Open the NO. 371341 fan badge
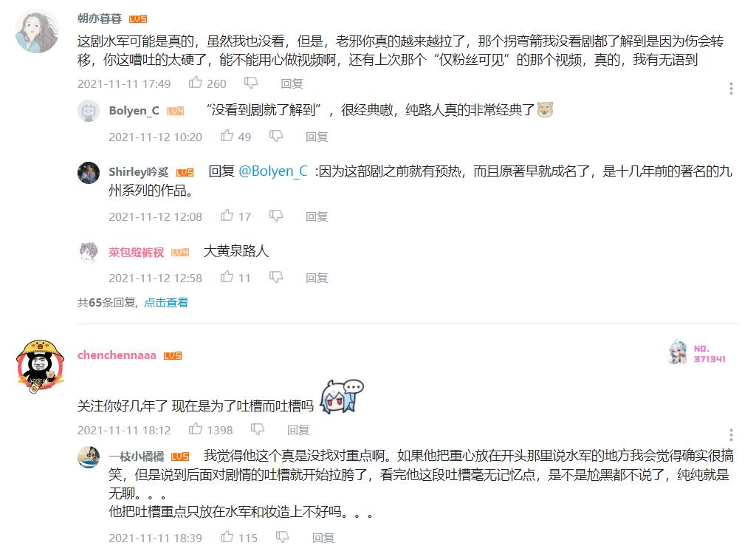This screenshot has width=756, height=554. click(x=697, y=353)
